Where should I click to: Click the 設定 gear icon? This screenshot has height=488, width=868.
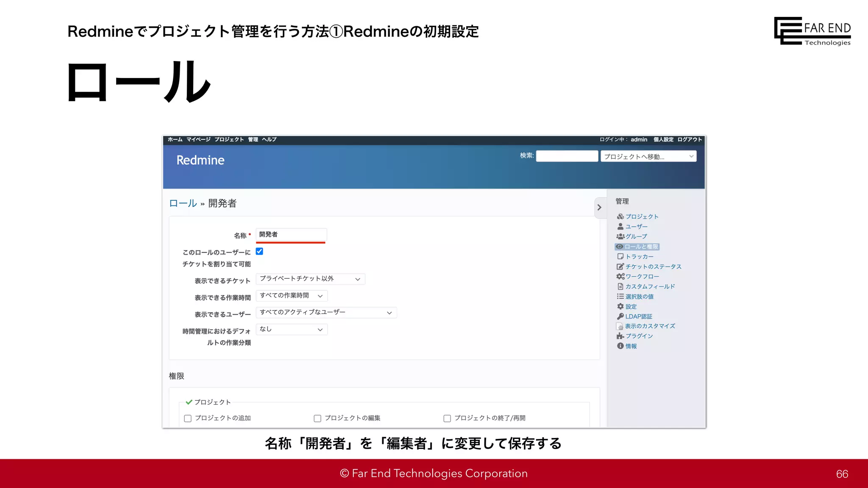(x=620, y=306)
